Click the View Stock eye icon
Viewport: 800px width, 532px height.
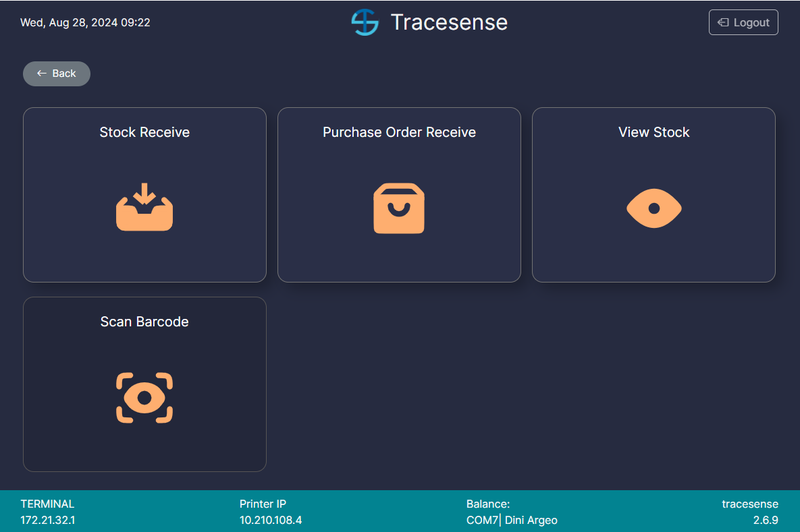pyautogui.click(x=654, y=208)
